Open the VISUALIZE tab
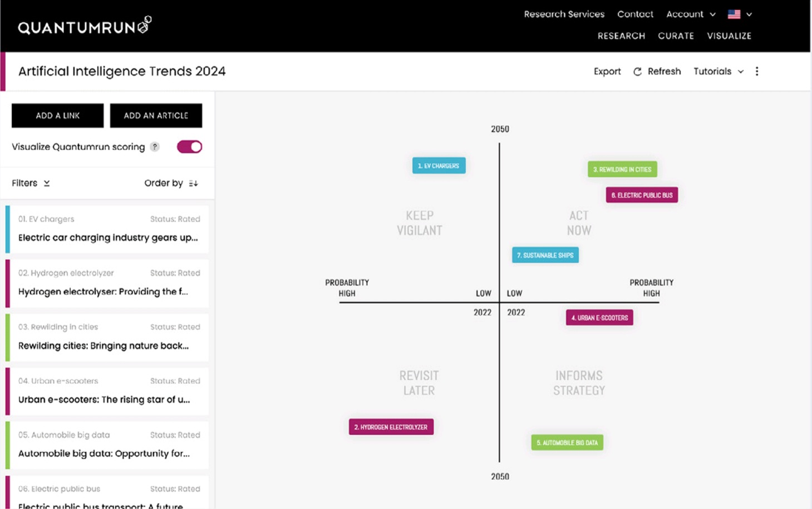Image resolution: width=812 pixels, height=509 pixels. [729, 36]
